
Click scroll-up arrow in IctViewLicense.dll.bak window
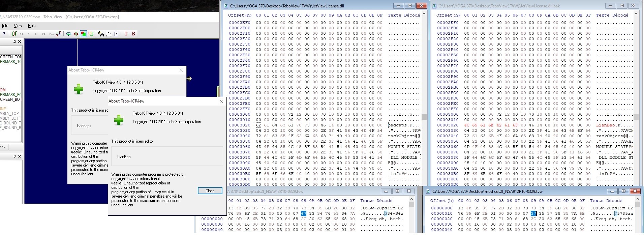point(636,14)
